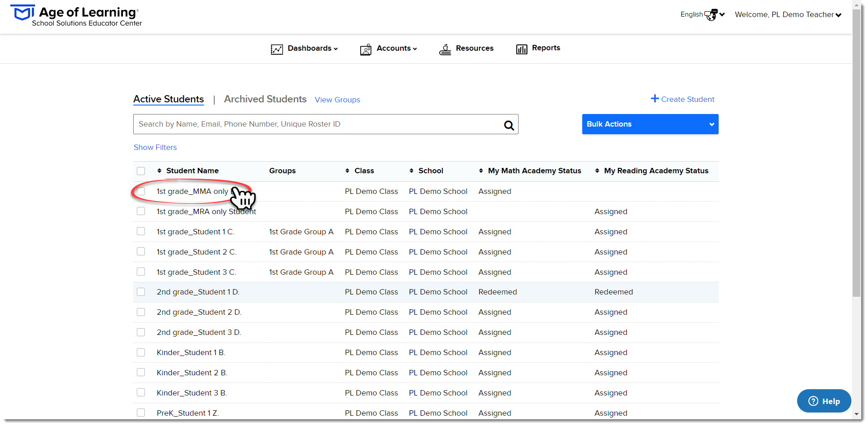Viewport: 868px width, 426px height.
Task: Click the Help button
Action: pos(824,401)
